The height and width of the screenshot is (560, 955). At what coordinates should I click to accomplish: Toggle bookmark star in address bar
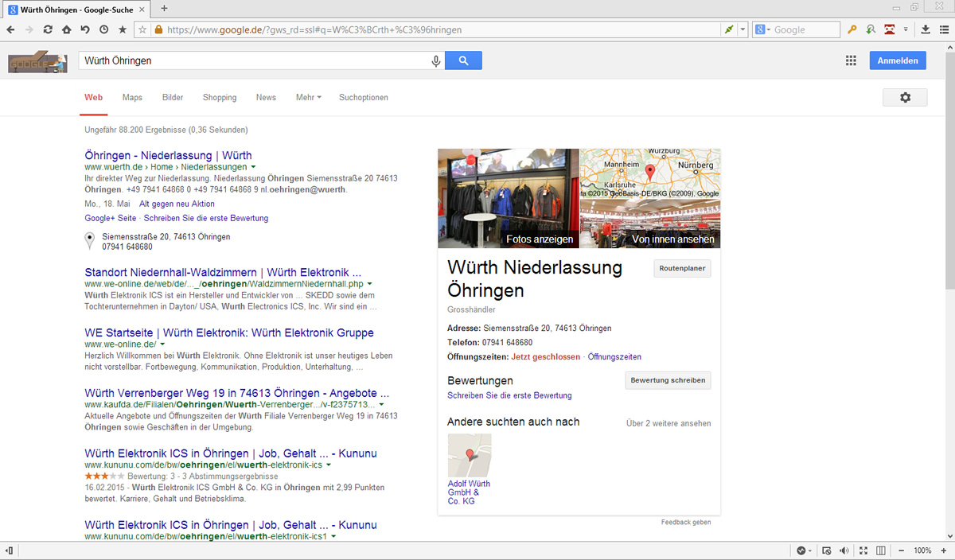pyautogui.click(x=142, y=29)
